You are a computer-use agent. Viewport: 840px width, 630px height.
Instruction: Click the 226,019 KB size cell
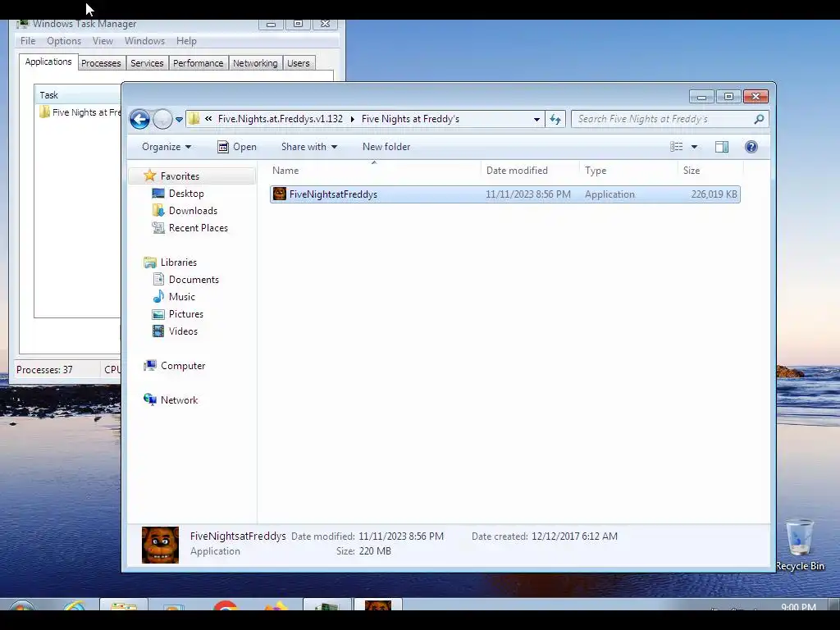(714, 194)
